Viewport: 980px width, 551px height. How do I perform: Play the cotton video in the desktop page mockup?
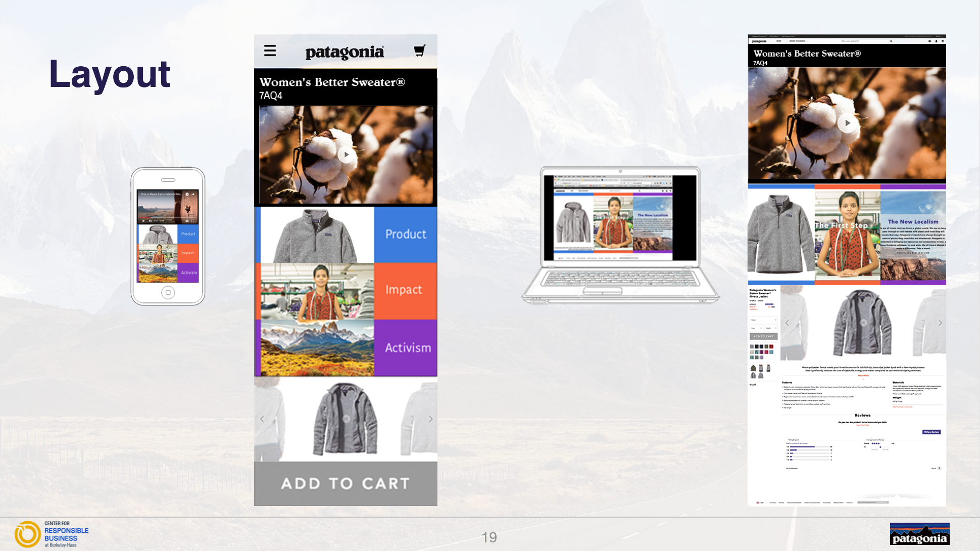point(847,123)
